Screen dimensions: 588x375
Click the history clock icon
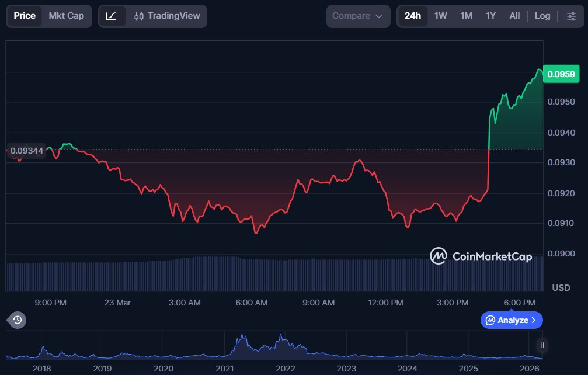pos(17,320)
